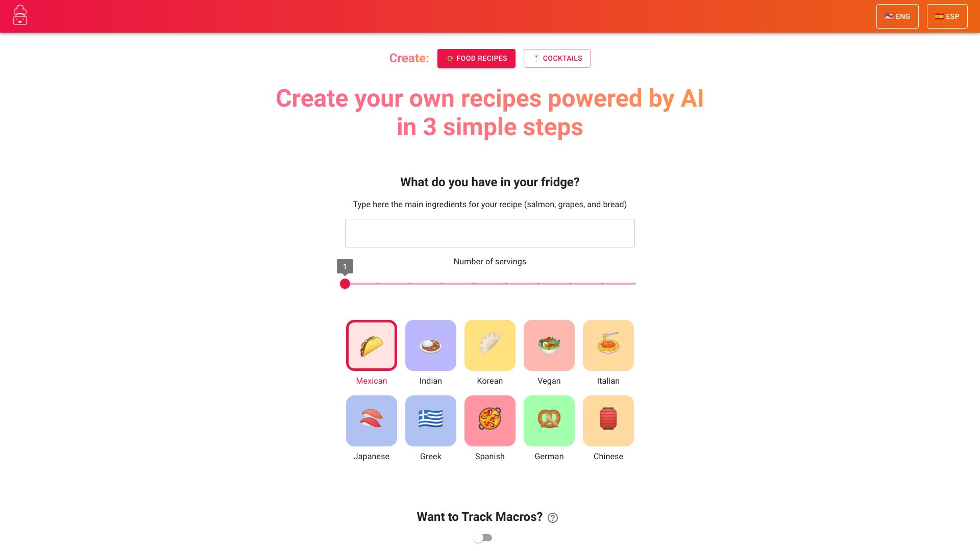Select the Chinese lantern cuisine icon
The width and height of the screenshot is (980, 551).
[608, 420]
